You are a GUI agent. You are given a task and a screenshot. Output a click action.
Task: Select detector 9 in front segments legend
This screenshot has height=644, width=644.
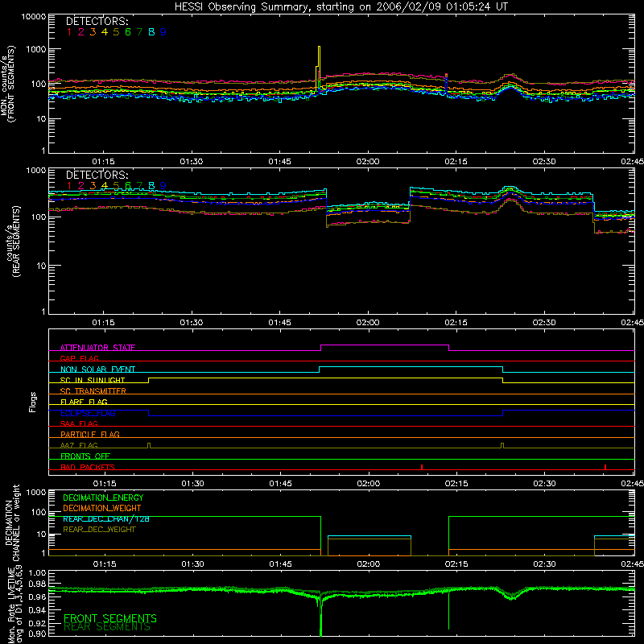(x=163, y=32)
